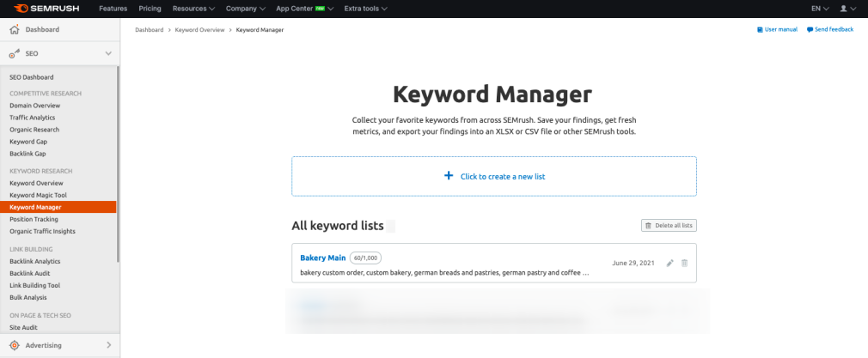This screenshot has height=358, width=868.
Task: Click the SEO section icon in sidebar
Action: coord(14,53)
